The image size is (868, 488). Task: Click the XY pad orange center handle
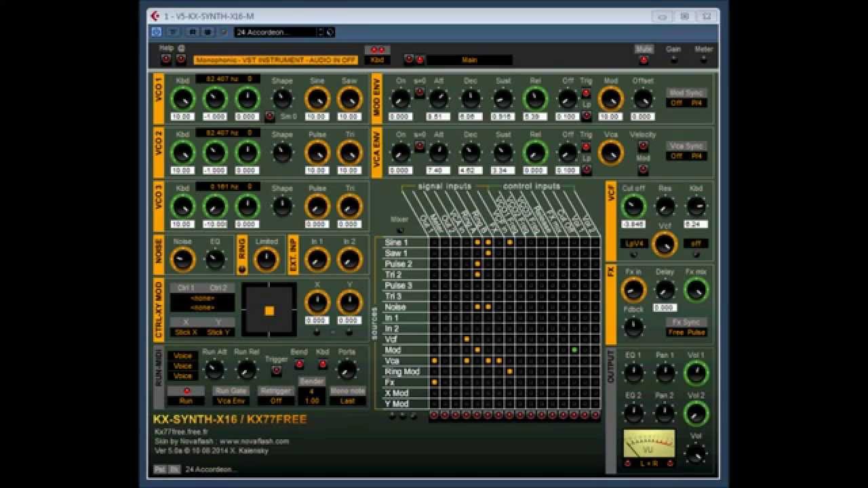pyautogui.click(x=269, y=310)
